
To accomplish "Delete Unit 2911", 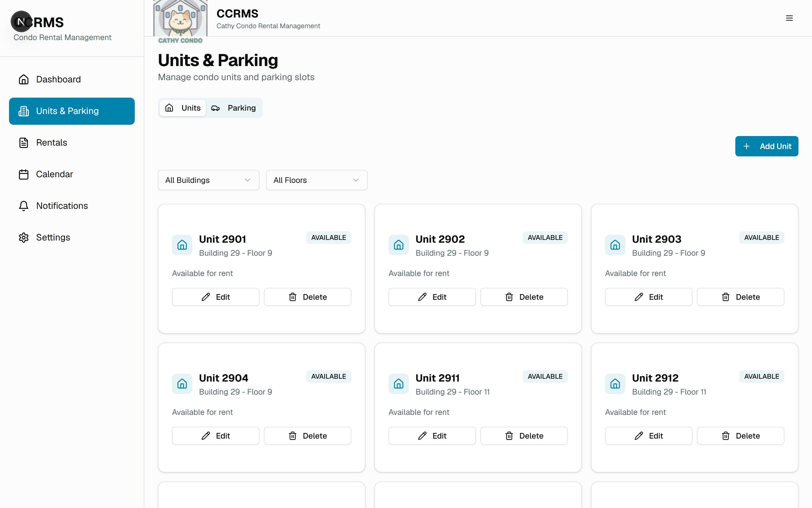I will (524, 436).
